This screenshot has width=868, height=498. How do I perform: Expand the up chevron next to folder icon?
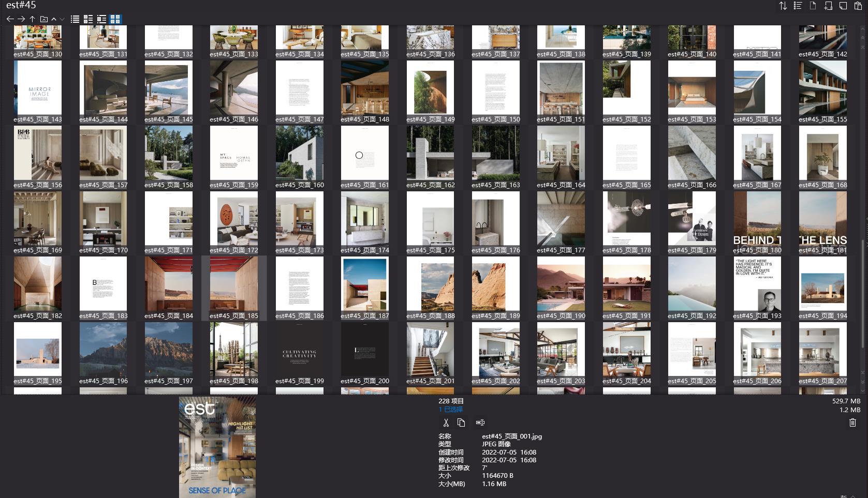point(54,19)
